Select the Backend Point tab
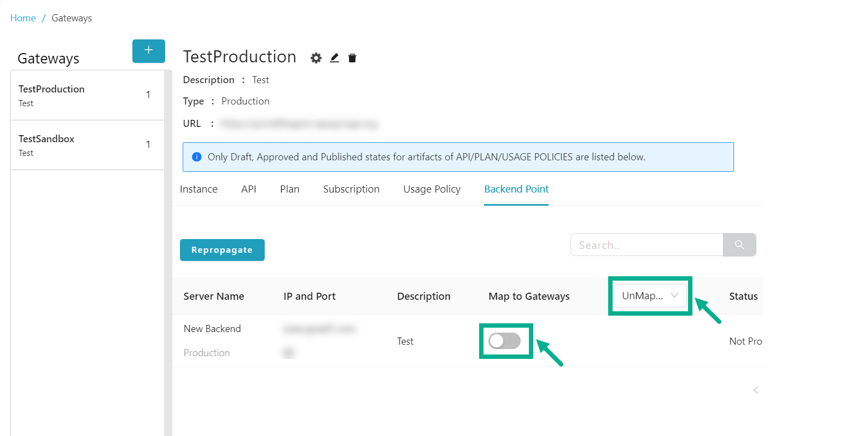This screenshot has height=436, width=868. [x=516, y=189]
